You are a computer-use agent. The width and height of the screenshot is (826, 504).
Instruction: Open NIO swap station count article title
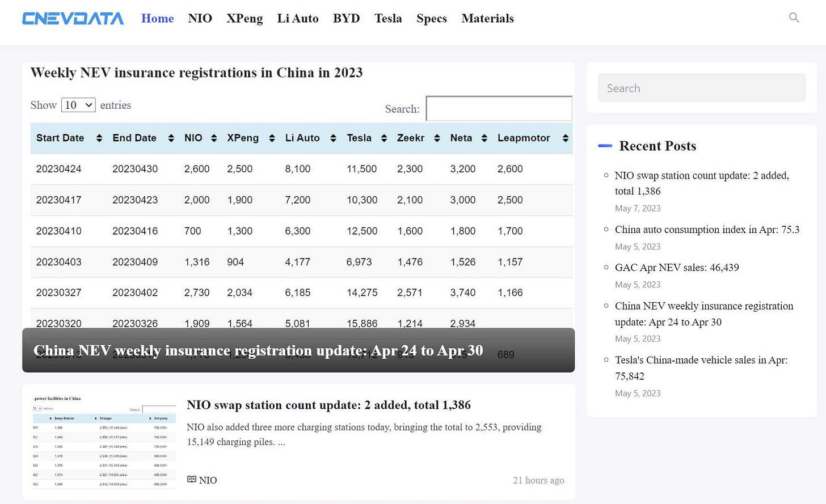click(329, 405)
